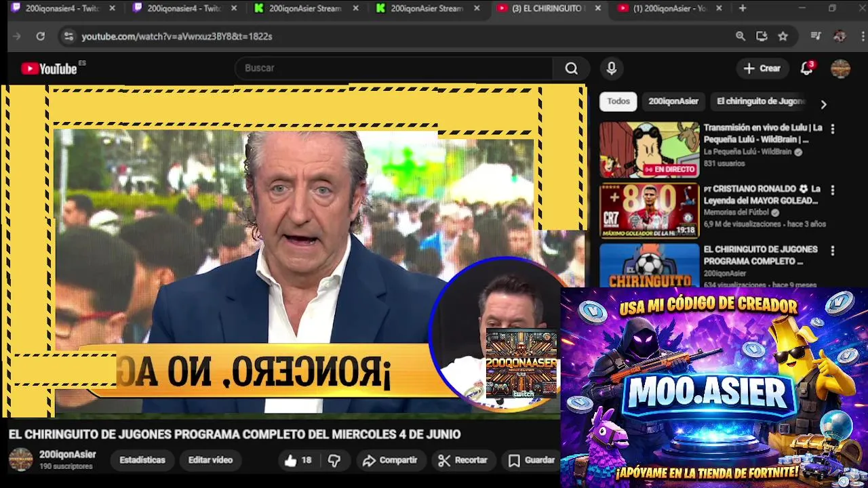868x488 pixels.
Task: Click the browser zoom magnifier icon
Action: tap(741, 37)
